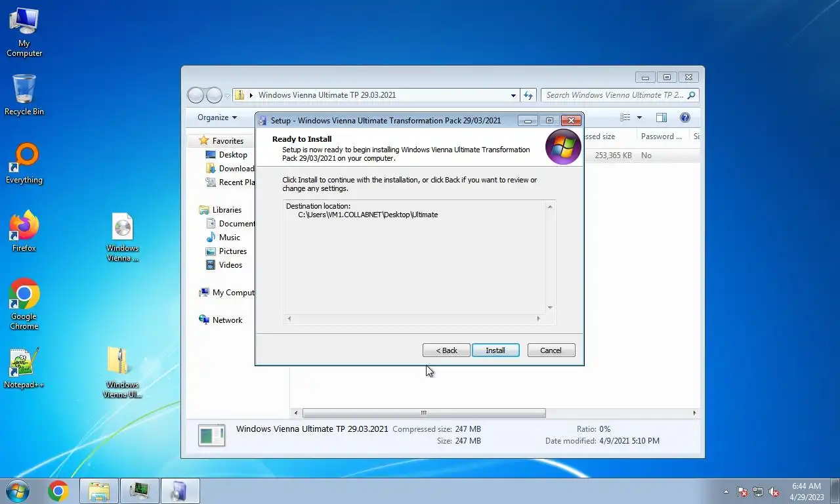Switch to the setup installer taskbar item

click(179, 491)
